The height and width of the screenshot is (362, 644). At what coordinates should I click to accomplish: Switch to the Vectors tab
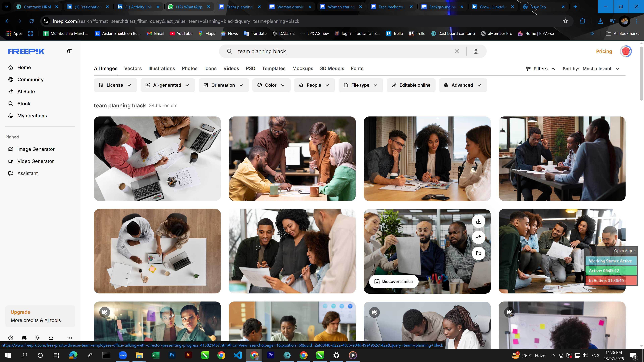[x=133, y=68]
